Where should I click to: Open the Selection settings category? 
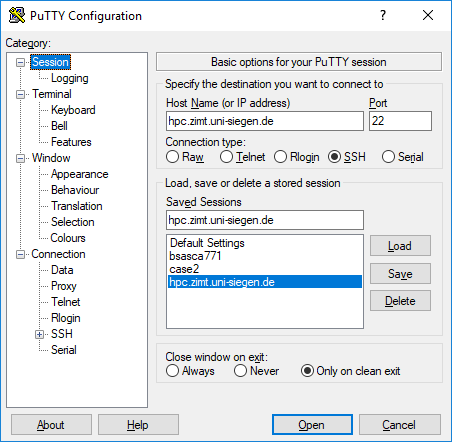coord(73,222)
